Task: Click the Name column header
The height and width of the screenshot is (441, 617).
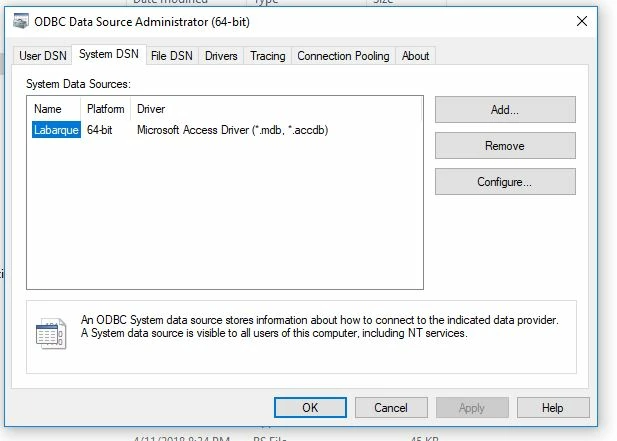Action: point(54,109)
